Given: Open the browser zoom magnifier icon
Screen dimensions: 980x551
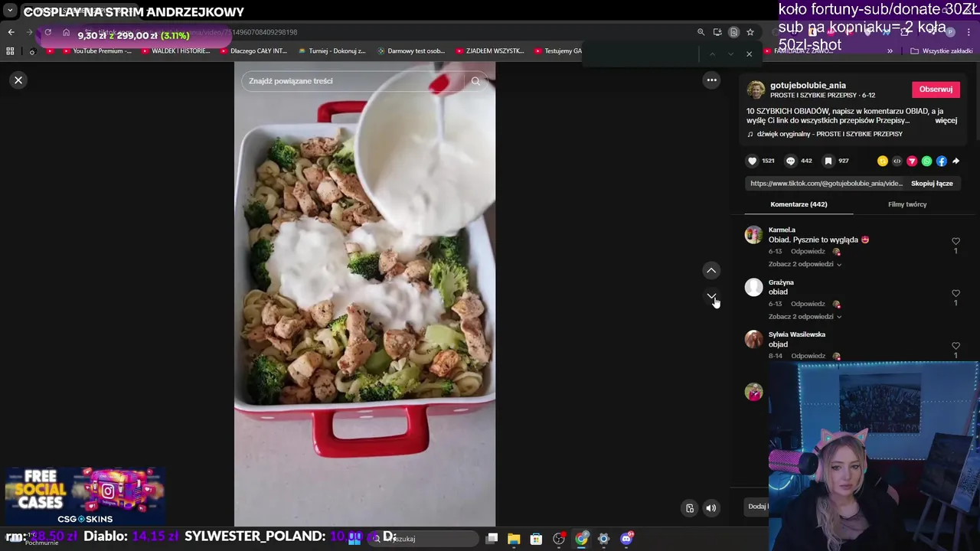Looking at the screenshot, I should point(701,32).
